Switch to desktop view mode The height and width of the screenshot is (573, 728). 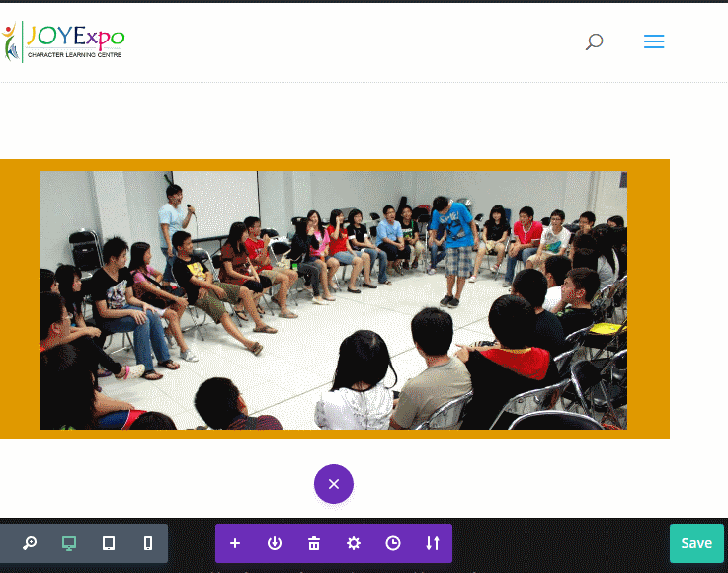(69, 543)
